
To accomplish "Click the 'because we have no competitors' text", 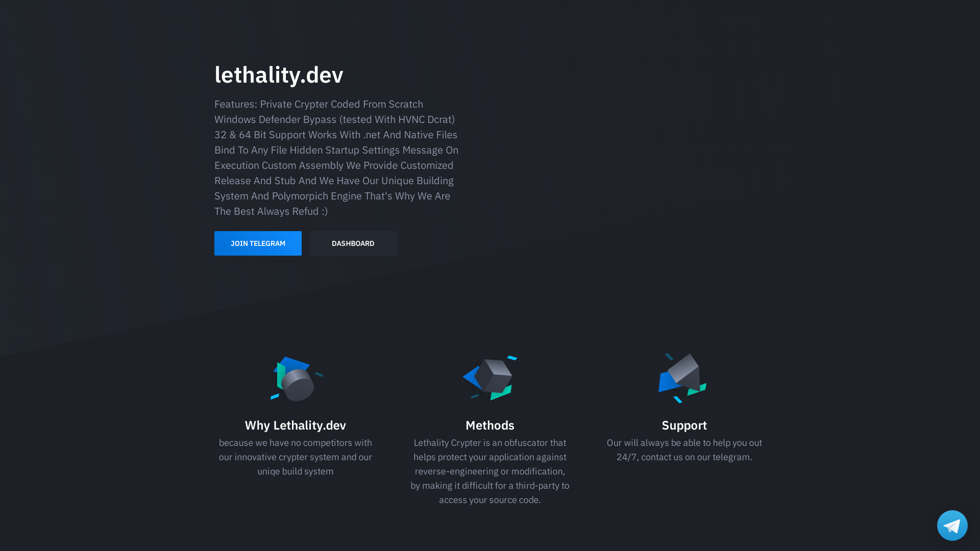I will (296, 457).
